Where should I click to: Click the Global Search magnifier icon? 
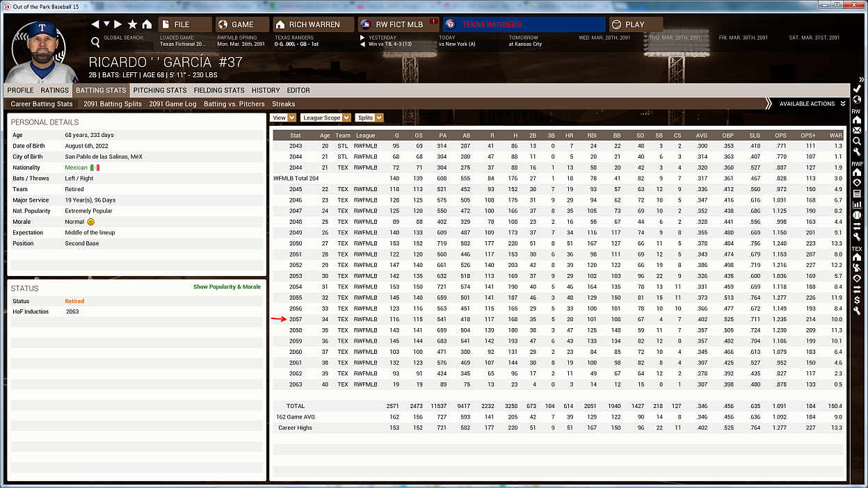click(95, 42)
